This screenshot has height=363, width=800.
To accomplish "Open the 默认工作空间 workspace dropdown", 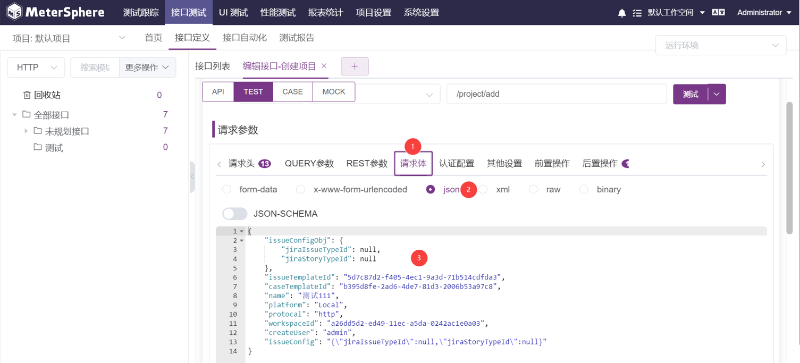I will (x=676, y=13).
